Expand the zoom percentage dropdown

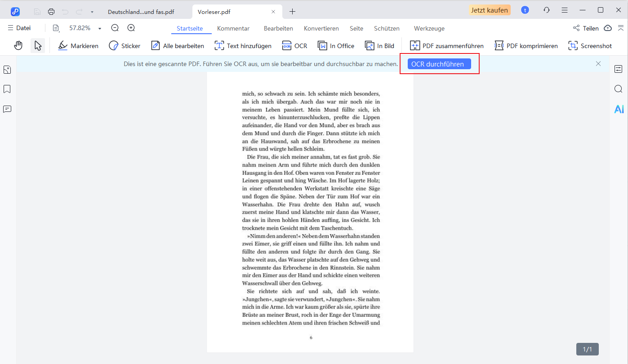pyautogui.click(x=100, y=28)
